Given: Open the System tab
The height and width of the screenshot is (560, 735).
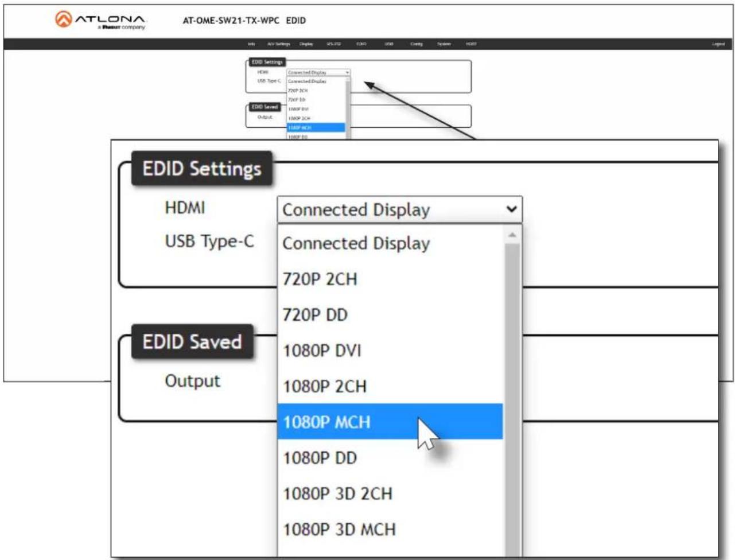Looking at the screenshot, I should (x=444, y=44).
